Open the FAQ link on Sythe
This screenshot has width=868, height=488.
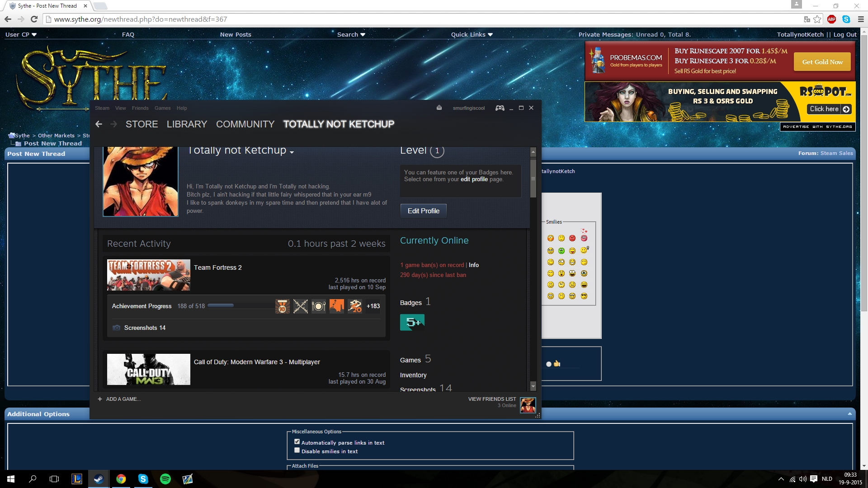128,34
